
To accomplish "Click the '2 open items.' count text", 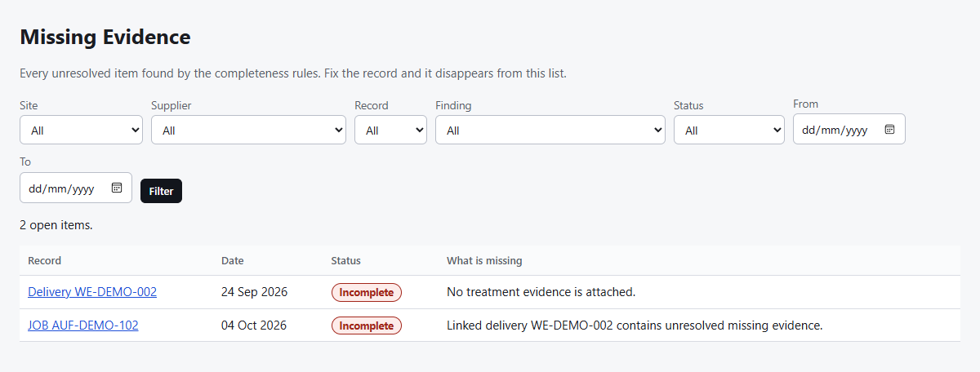I will 56,225.
